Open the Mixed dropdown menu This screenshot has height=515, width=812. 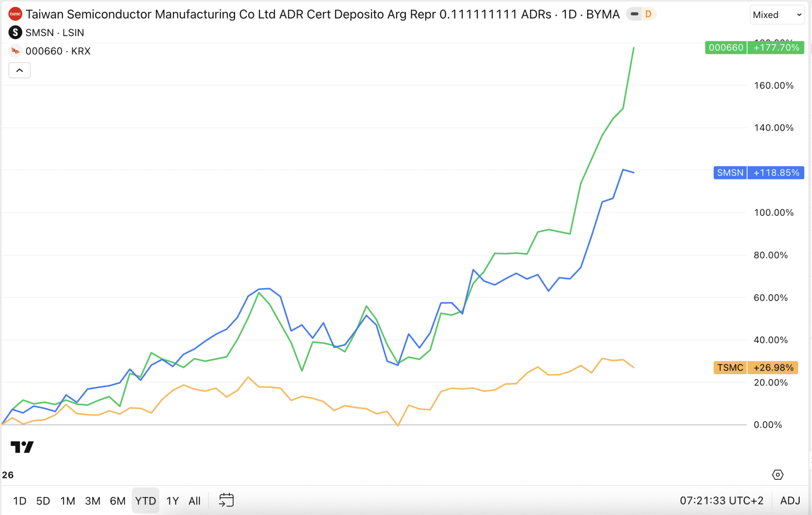[x=777, y=15]
